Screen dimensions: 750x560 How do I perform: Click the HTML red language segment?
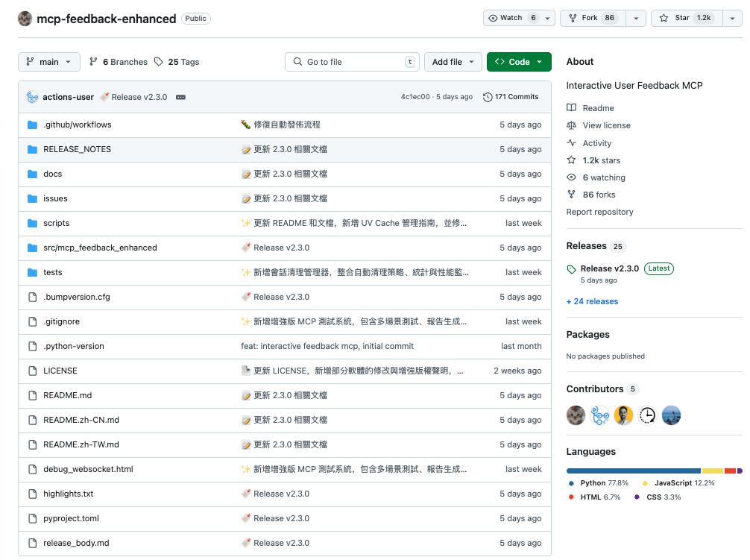731,471
